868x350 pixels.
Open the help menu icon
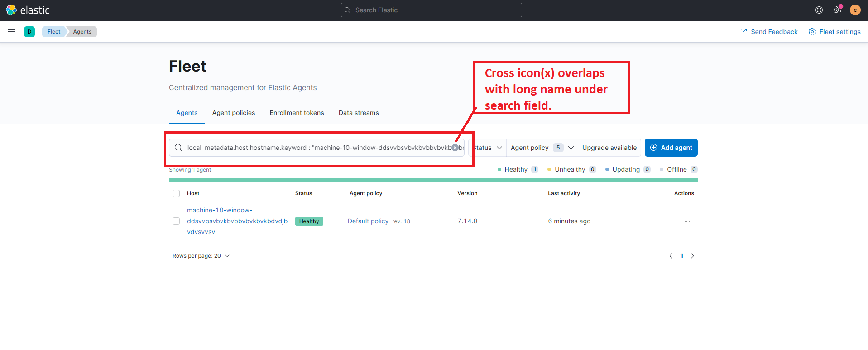[x=819, y=10]
